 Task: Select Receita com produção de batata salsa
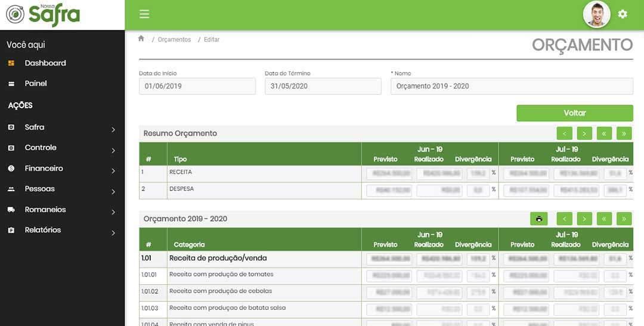click(x=386, y=310)
